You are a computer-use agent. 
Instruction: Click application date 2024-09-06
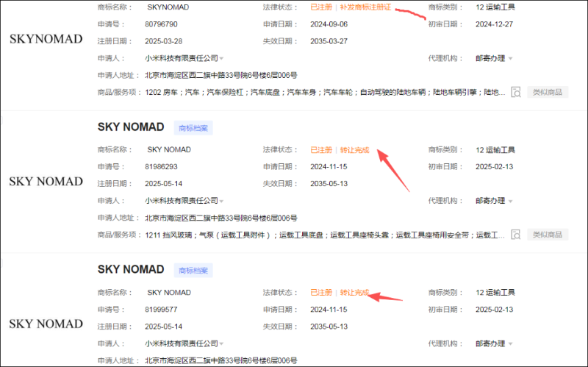[x=329, y=24]
